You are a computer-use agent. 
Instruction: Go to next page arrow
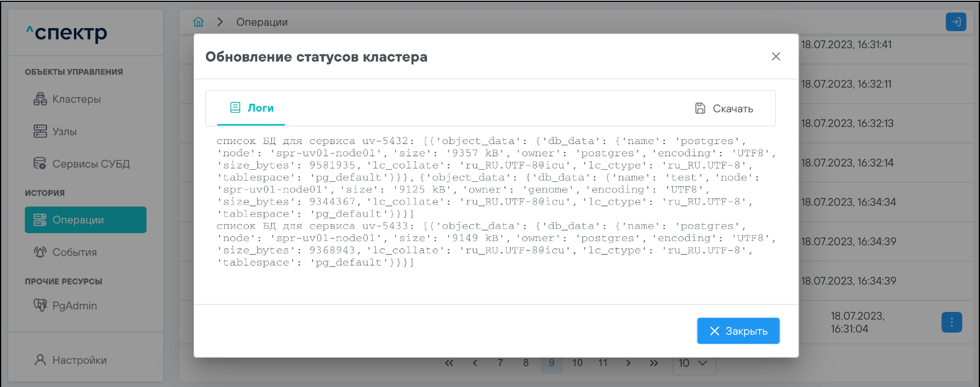pos(628,363)
